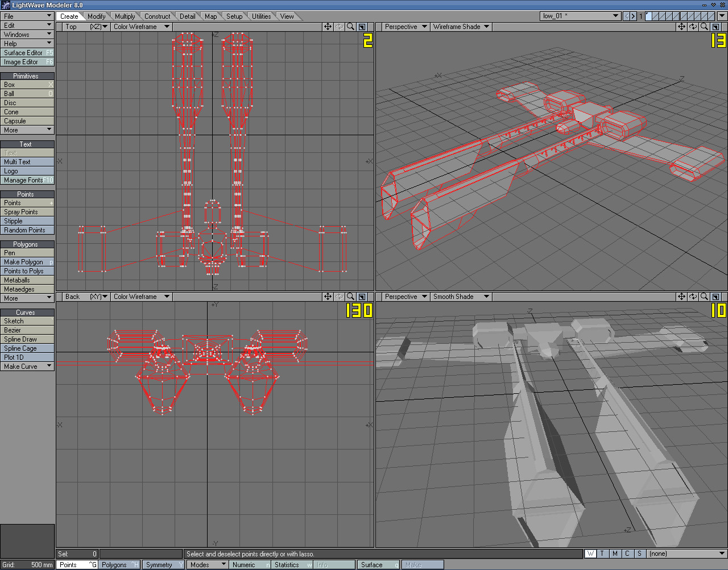Viewport: 728px width, 570px height.
Task: Select the W weight map button
Action: 591,554
